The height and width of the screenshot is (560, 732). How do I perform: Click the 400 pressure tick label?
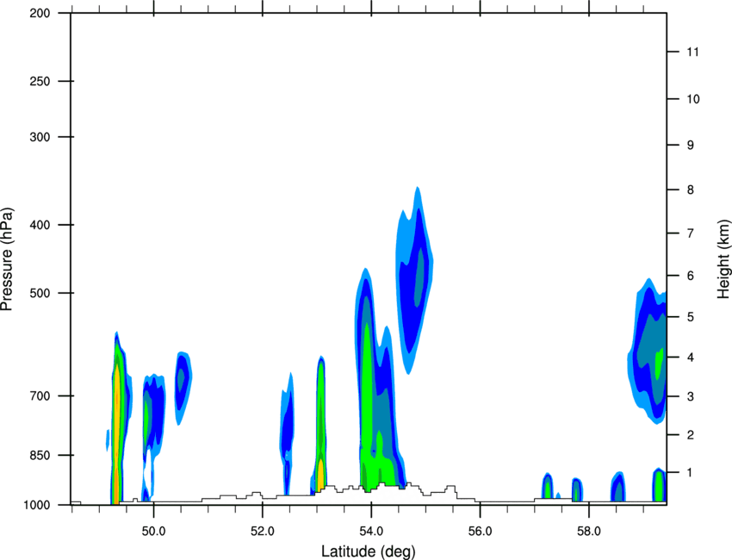click(x=40, y=225)
